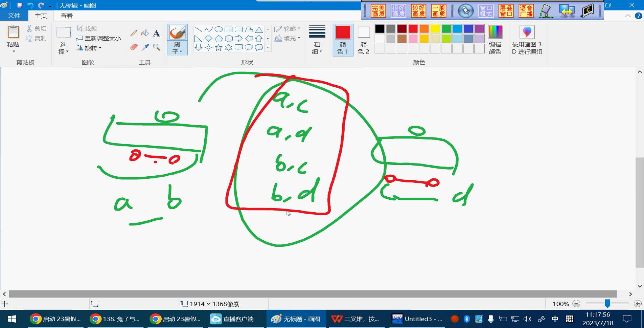Choose the rectangle shape
Screen dimensions: 644x328
coord(229,29)
